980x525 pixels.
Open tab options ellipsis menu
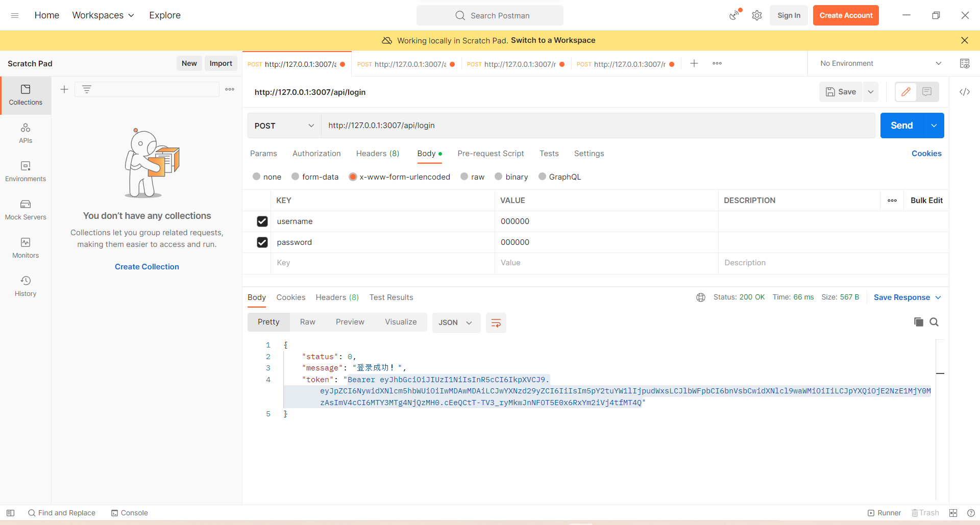(717, 63)
